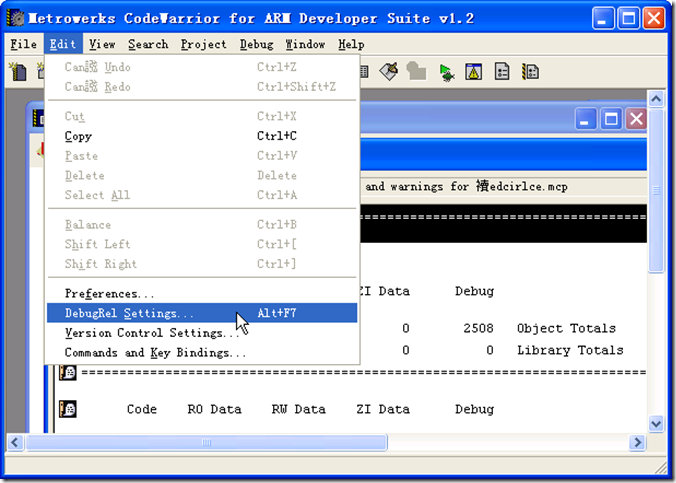Open the File menu
The width and height of the screenshot is (676, 483).
point(23,44)
